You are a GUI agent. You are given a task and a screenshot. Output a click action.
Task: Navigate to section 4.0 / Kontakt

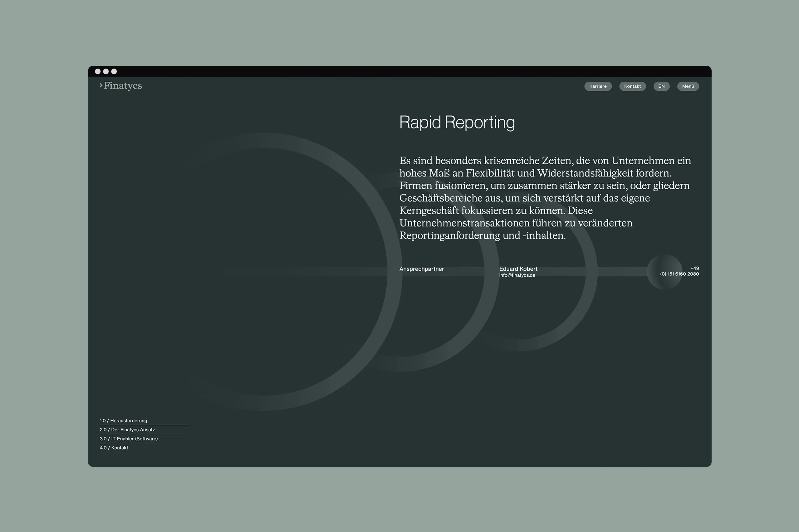[114, 448]
